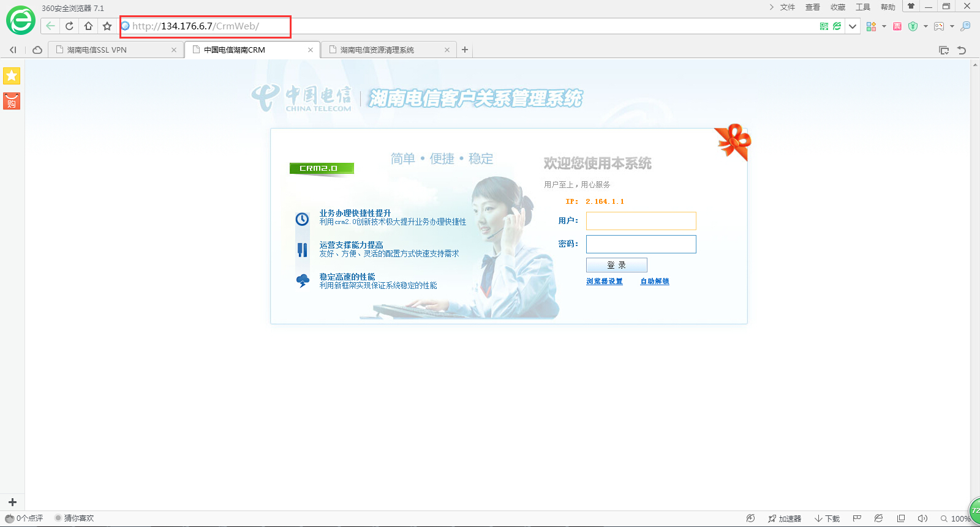This screenshot has height=527, width=980.
Task: Open a new tab with the plus button
Action: click(x=465, y=50)
